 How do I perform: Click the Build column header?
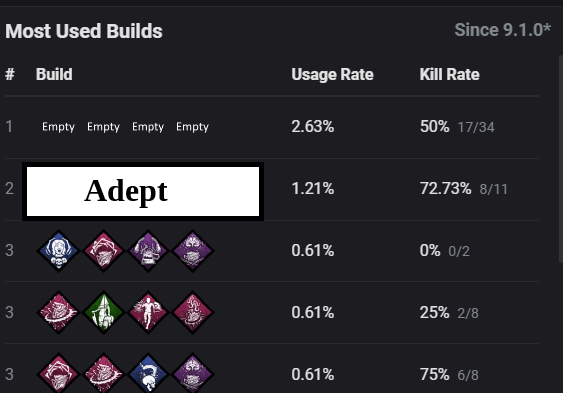tap(54, 75)
